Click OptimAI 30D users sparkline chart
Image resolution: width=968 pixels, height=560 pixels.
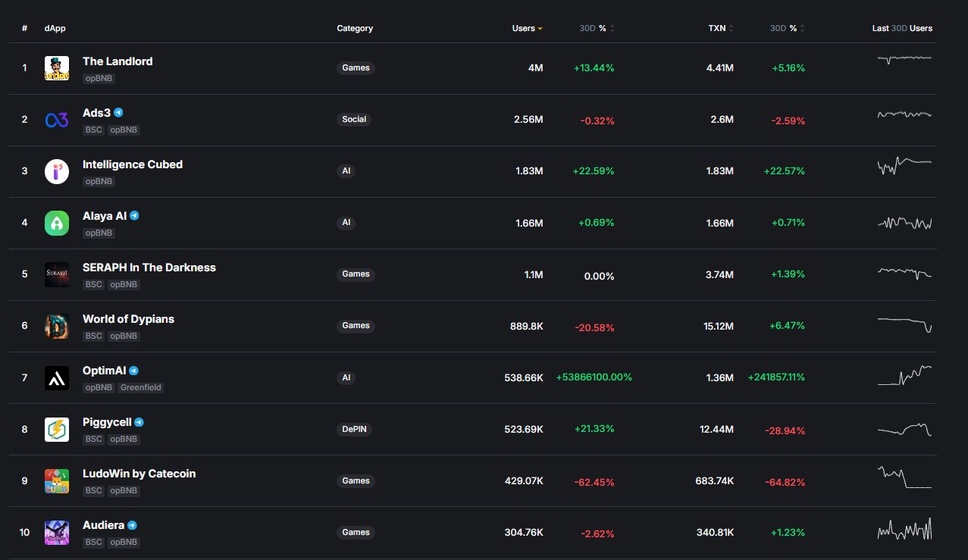pyautogui.click(x=904, y=376)
